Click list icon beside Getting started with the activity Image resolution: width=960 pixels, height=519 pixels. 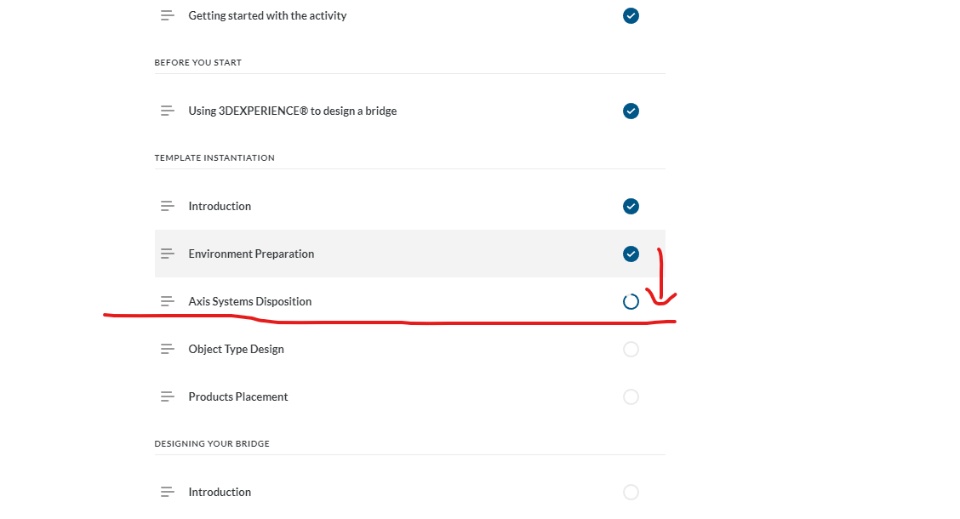168,16
